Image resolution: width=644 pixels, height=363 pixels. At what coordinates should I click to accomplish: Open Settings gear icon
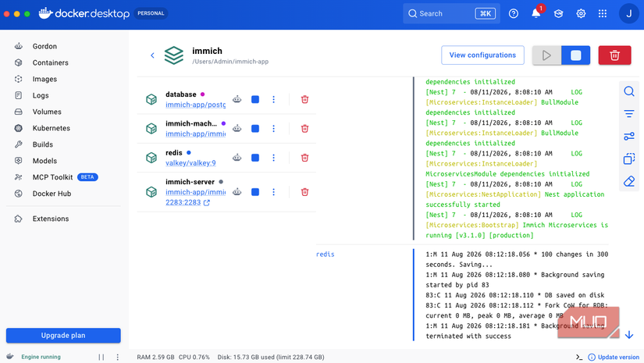coord(581,13)
